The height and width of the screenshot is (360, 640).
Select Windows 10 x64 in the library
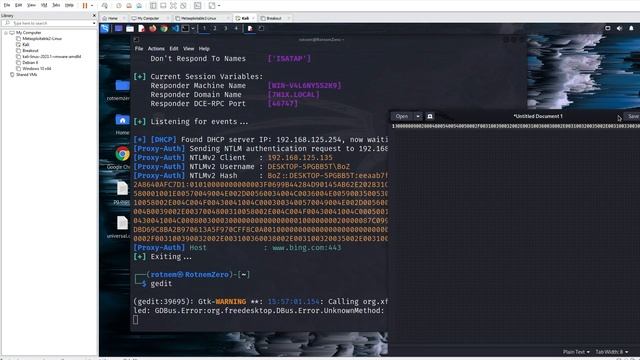[x=37, y=69]
